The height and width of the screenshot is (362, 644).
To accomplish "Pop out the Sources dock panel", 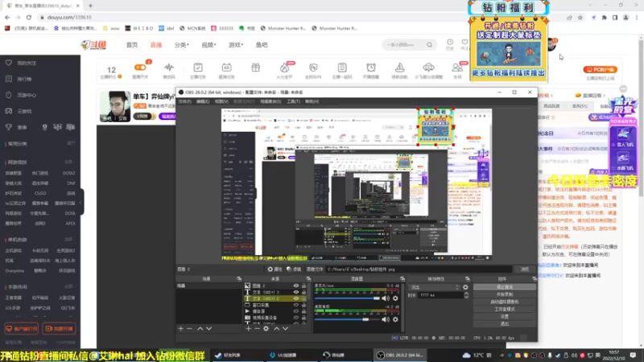I will tap(308, 278).
